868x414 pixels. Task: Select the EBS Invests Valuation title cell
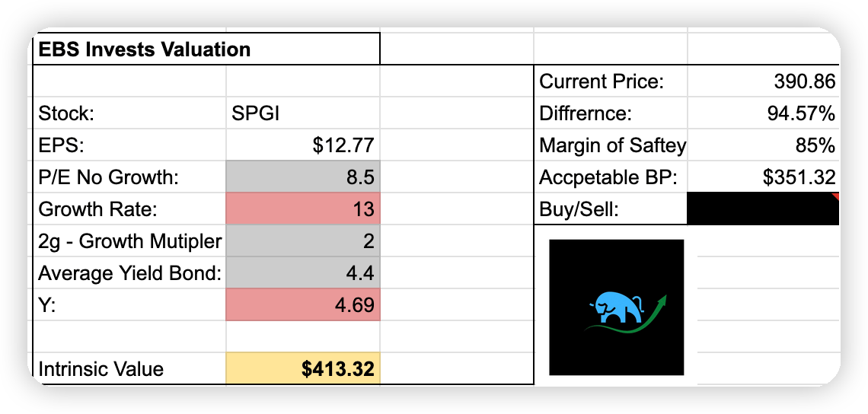(206, 50)
